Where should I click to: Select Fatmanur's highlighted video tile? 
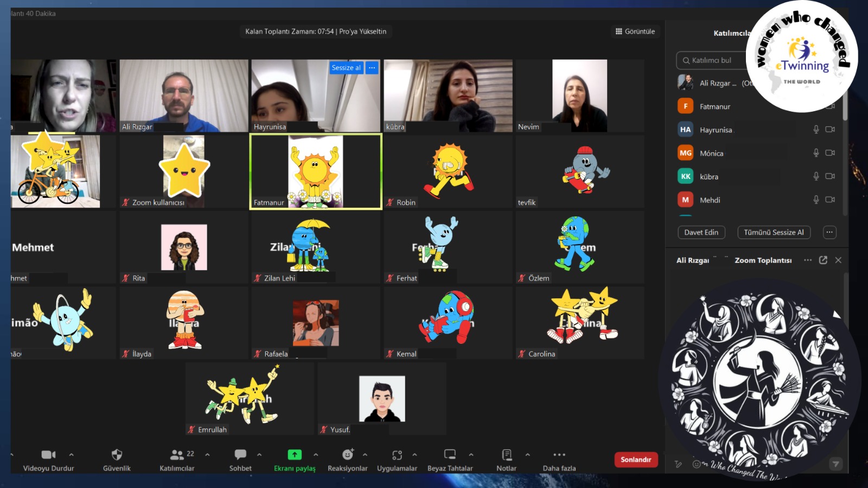[316, 171]
